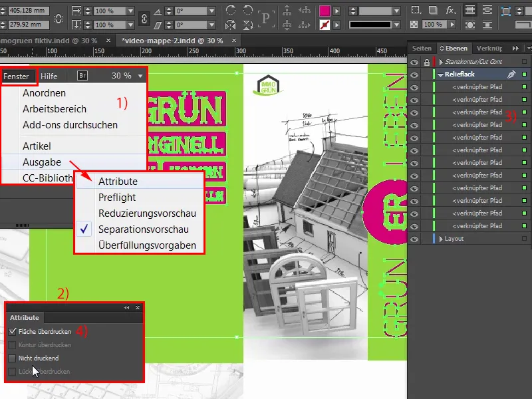This screenshot has height=399, width=532.
Task: Open the opacity slider arrow
Action: 452,25
